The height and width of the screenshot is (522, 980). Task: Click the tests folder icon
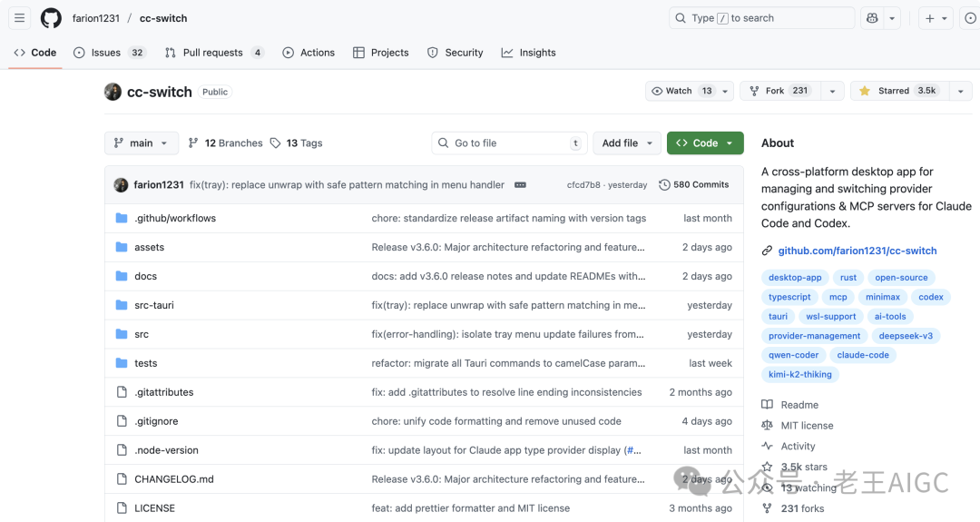pos(122,363)
